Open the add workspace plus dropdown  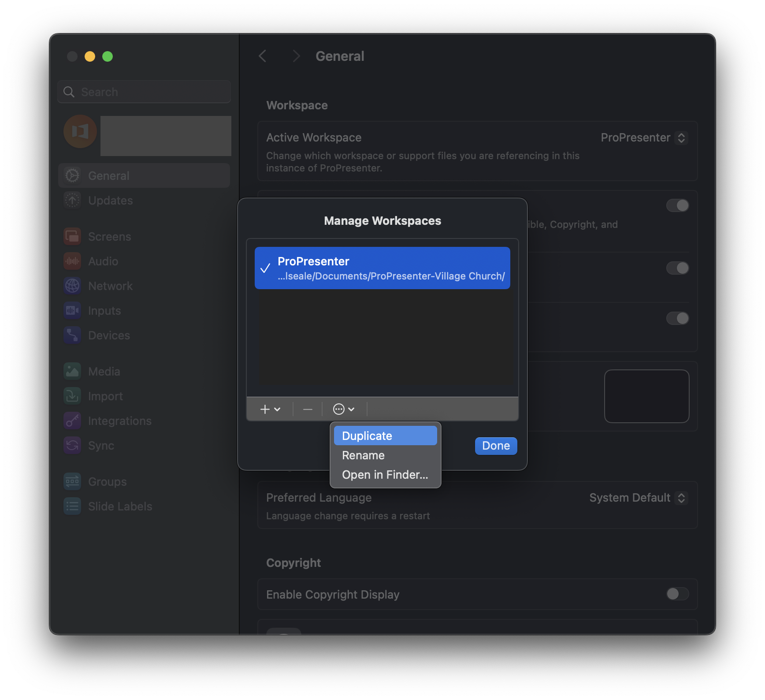(270, 410)
